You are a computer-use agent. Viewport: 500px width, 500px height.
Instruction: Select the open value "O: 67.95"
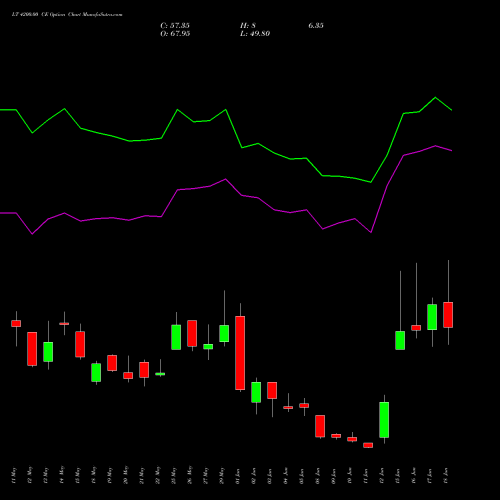click(175, 34)
